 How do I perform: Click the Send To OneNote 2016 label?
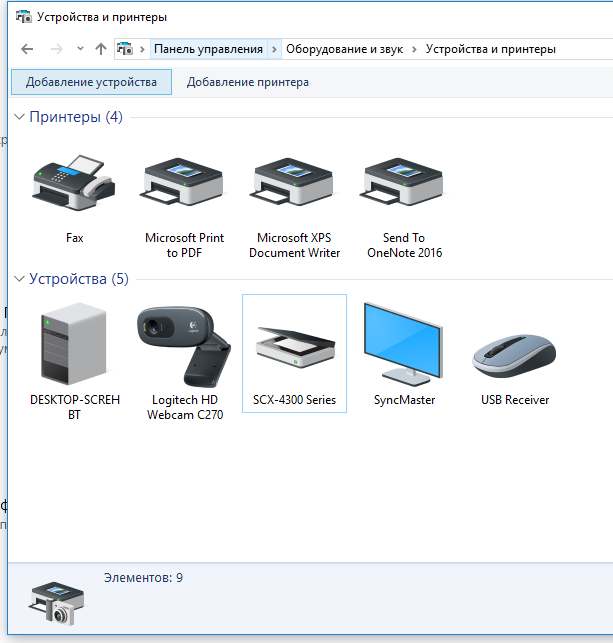point(404,245)
